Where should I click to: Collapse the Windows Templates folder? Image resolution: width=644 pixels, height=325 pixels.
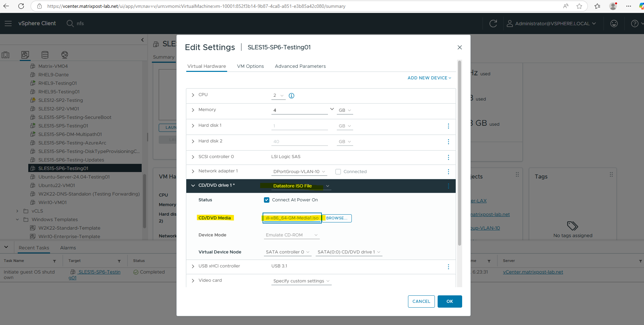point(17,220)
